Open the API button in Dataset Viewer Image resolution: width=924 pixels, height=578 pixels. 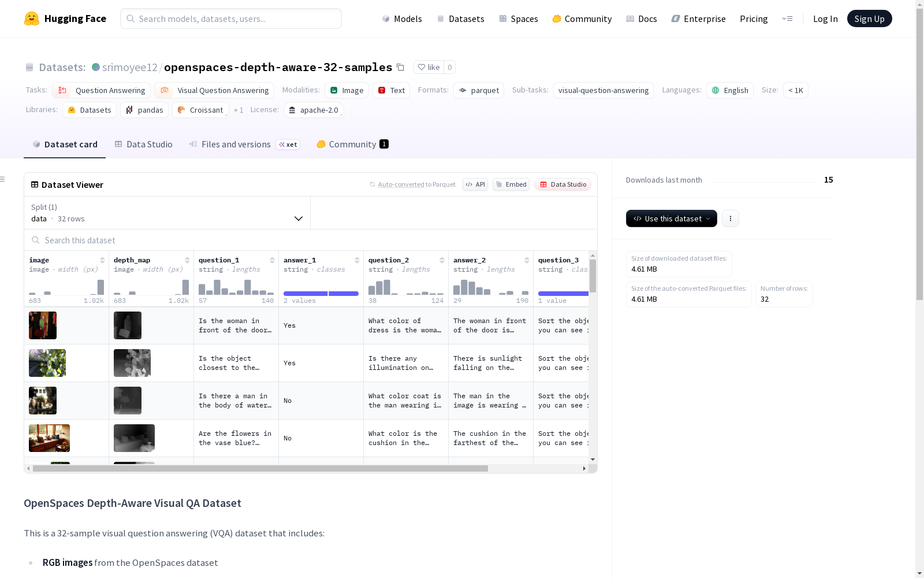point(475,184)
